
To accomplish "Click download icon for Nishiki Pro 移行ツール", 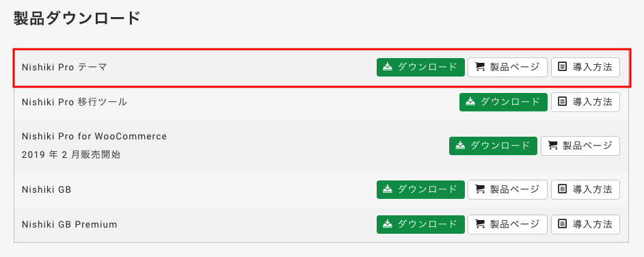I will [470, 102].
